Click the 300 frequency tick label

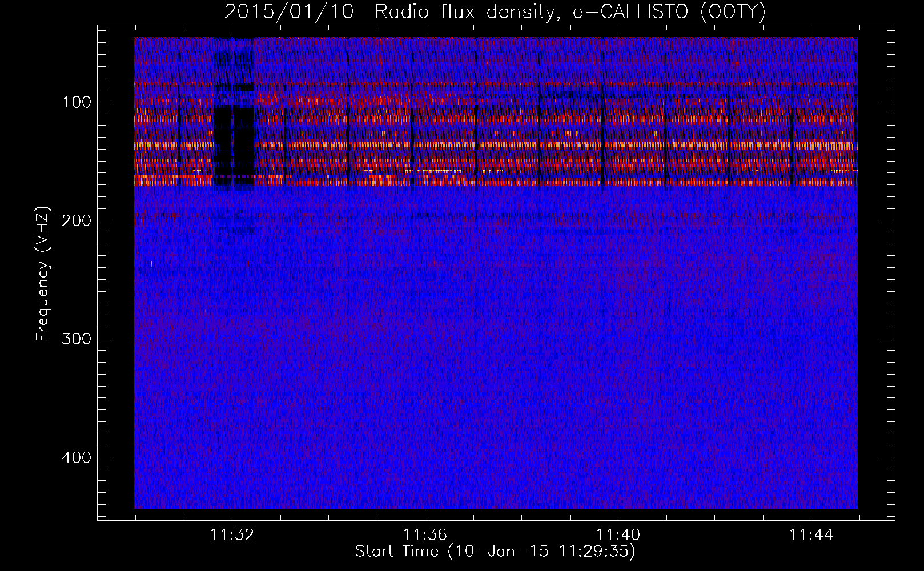(77, 339)
